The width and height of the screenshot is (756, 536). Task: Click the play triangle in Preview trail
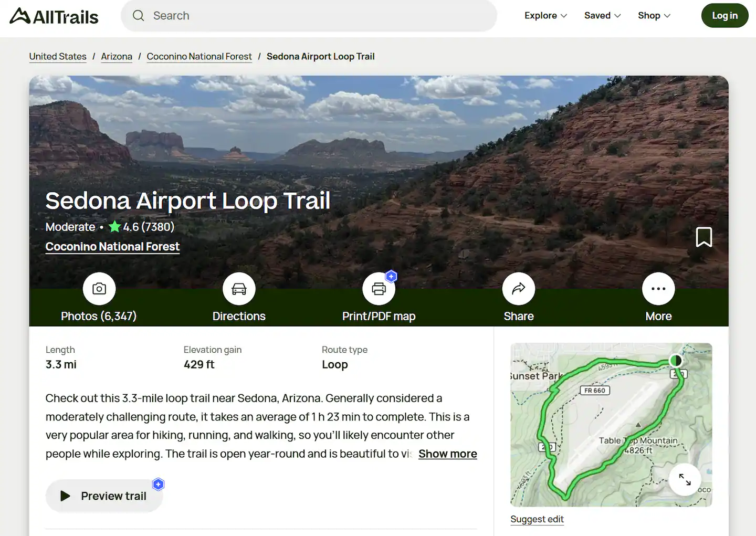point(65,496)
